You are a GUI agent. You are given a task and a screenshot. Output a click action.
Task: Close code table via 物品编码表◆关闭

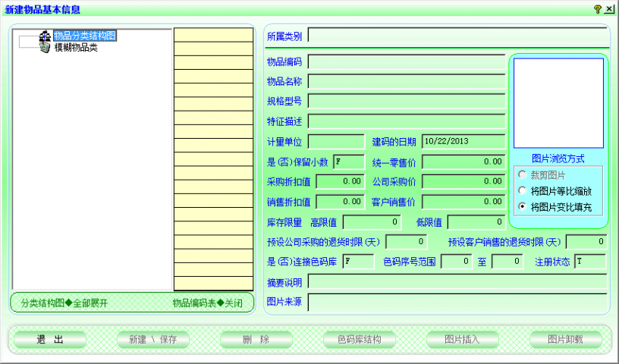[207, 303]
